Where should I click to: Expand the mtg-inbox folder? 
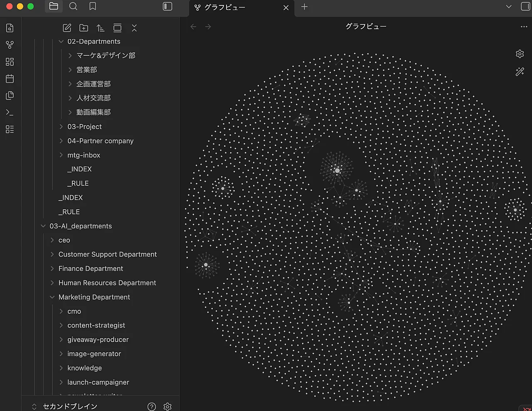[61, 155]
